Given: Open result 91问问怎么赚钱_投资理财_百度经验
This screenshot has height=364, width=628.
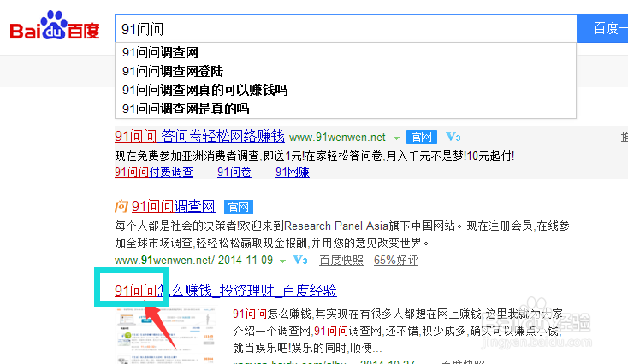Looking at the screenshot, I should click(x=226, y=291).
